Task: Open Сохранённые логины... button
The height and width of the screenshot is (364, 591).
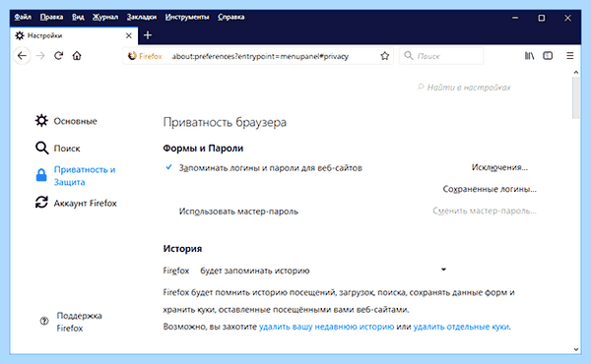Action: point(490,189)
